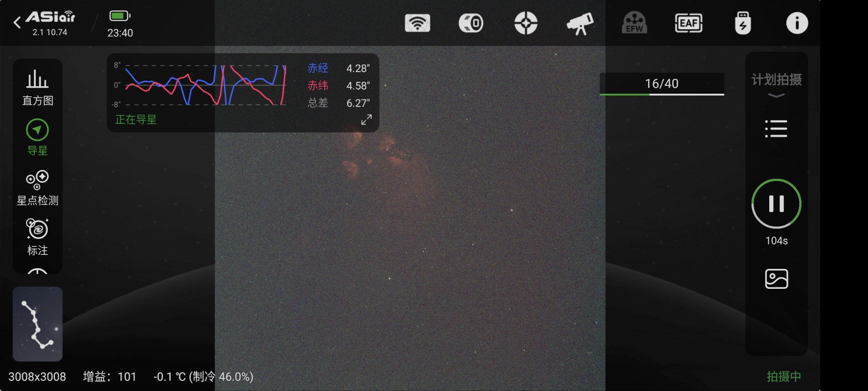Click the 正在导星 guiding status text
The width and height of the screenshot is (868, 391).
click(x=136, y=120)
